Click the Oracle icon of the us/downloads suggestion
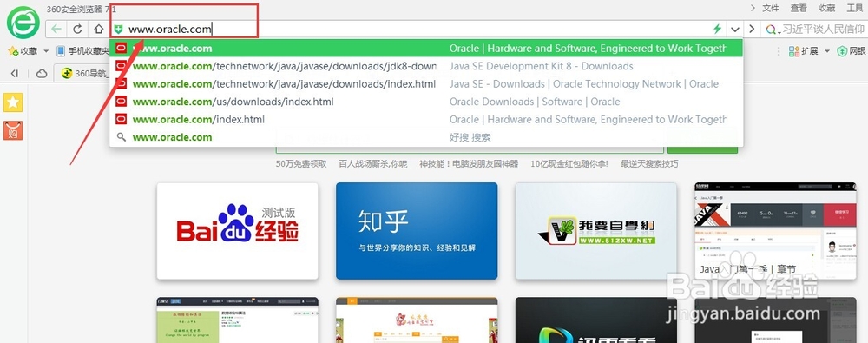 pos(122,102)
